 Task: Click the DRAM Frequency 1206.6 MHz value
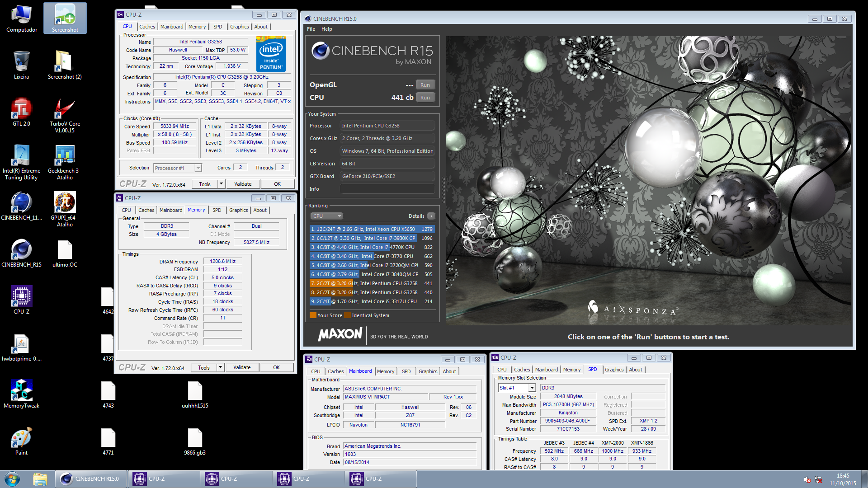pos(222,261)
